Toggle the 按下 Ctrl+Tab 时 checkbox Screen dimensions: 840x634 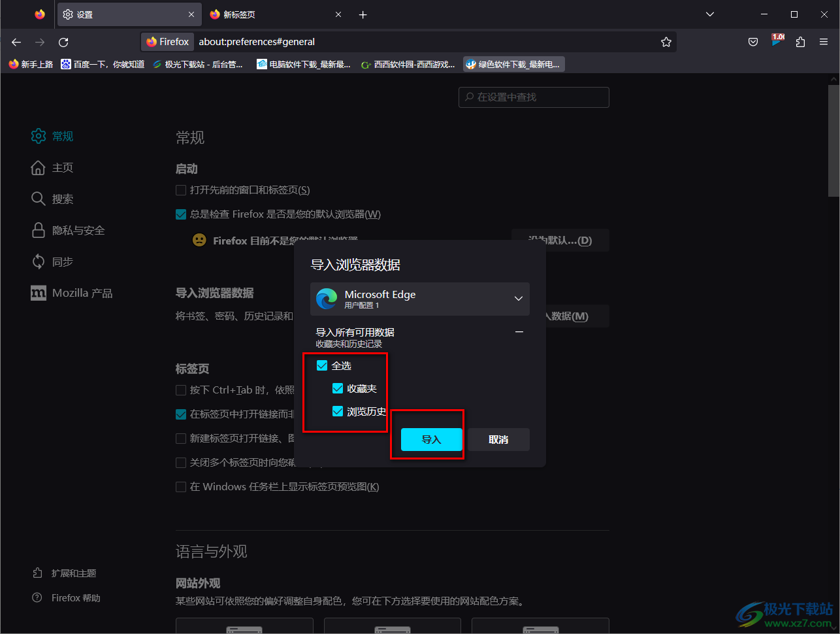tap(181, 390)
